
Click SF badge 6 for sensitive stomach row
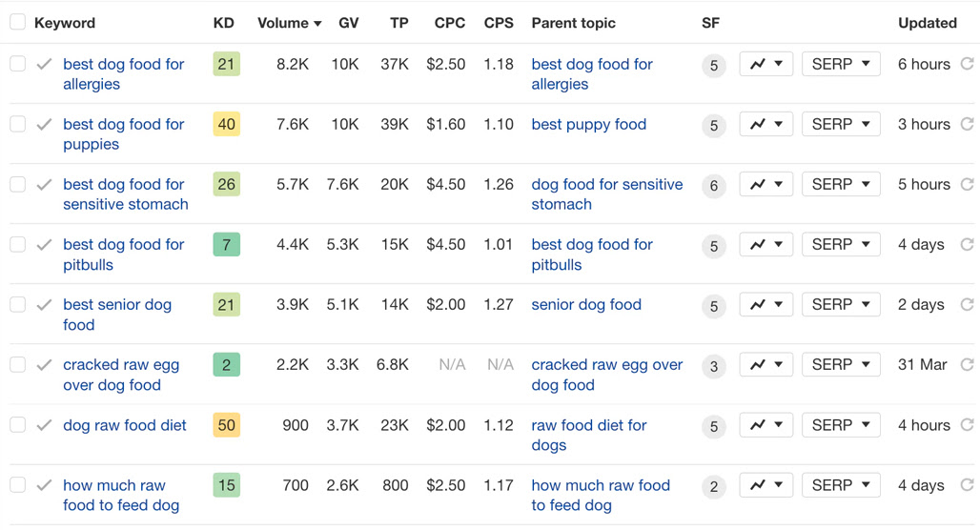714,186
